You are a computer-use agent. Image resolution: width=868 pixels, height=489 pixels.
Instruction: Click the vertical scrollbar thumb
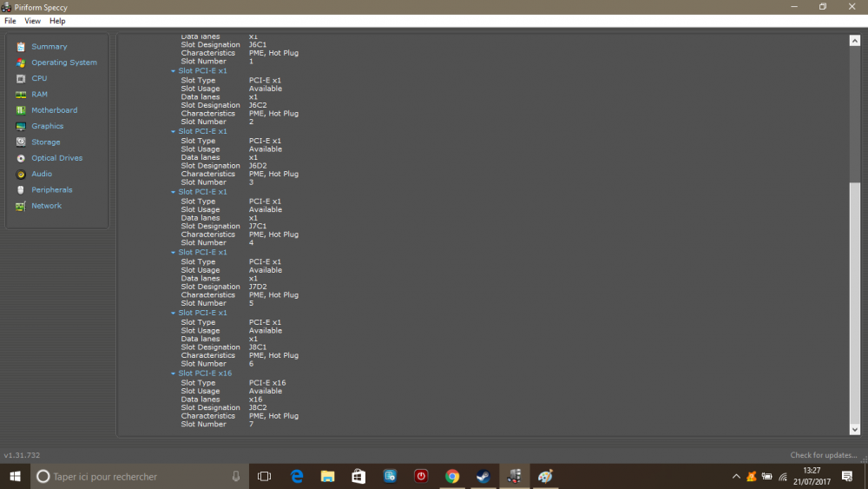855,301
